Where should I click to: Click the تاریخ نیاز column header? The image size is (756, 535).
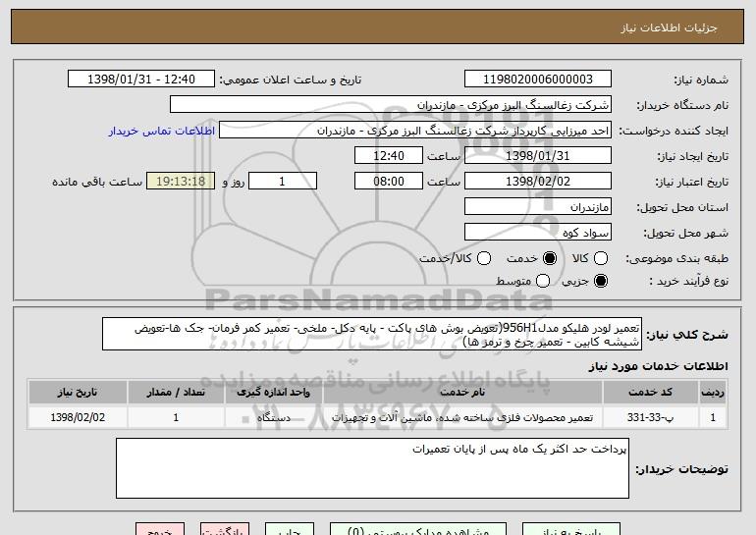tap(78, 393)
